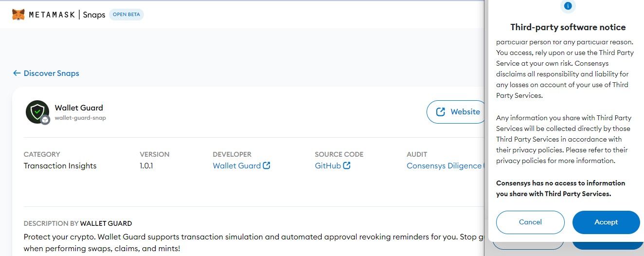
Task: Cancel the third-party software notice
Action: click(x=530, y=222)
